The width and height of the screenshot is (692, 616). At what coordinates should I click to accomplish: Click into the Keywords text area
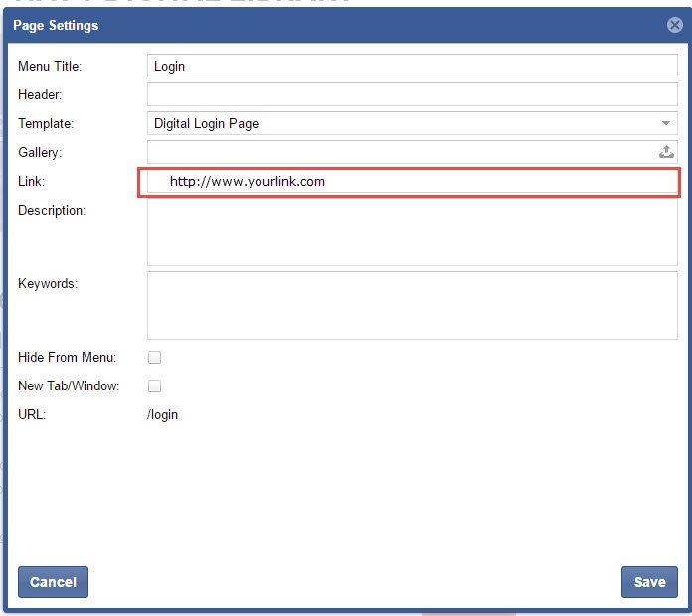[x=412, y=306]
